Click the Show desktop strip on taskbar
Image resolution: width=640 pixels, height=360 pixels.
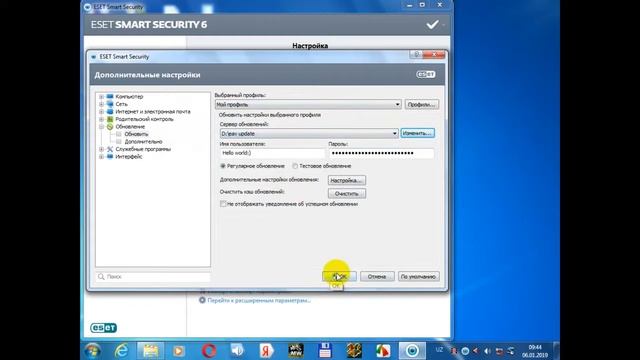[x=556, y=351]
